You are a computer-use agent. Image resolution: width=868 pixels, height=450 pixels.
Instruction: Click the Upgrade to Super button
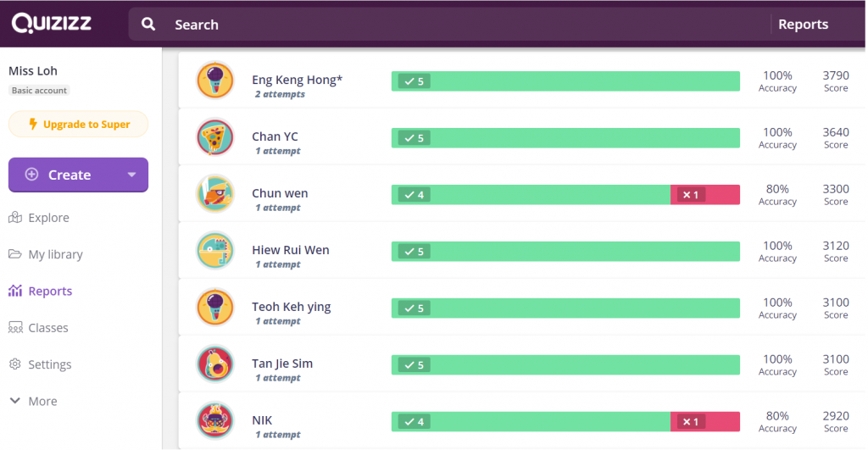(x=78, y=125)
